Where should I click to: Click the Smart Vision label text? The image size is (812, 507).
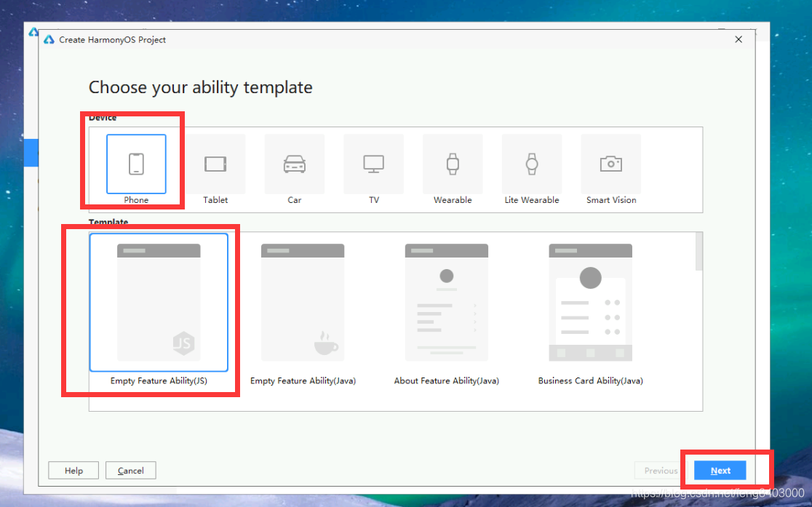point(611,200)
